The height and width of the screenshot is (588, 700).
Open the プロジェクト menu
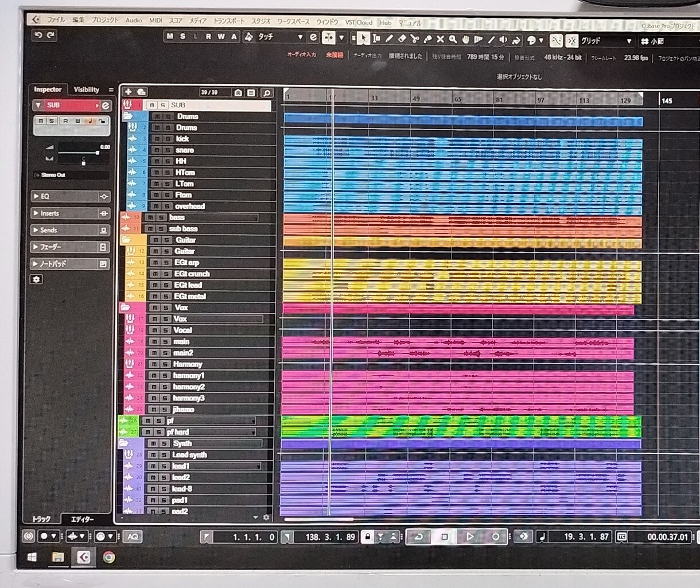click(105, 20)
